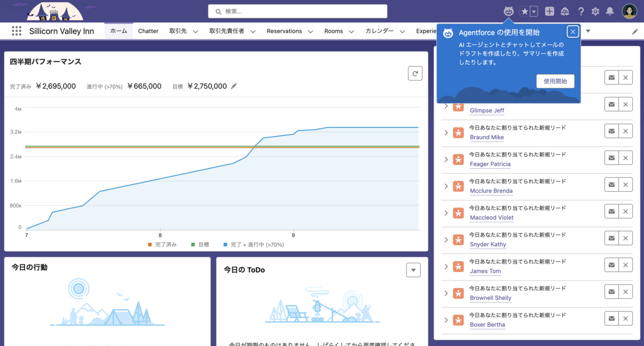The width and height of the screenshot is (644, 346).
Task: Email the Snyder Kathy lead
Action: [x=611, y=238]
